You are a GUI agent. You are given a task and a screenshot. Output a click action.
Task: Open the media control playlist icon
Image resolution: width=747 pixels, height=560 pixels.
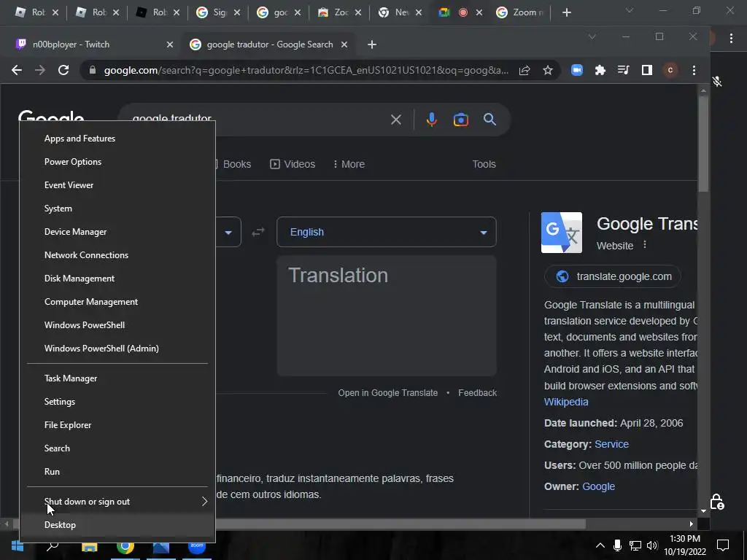(623, 71)
